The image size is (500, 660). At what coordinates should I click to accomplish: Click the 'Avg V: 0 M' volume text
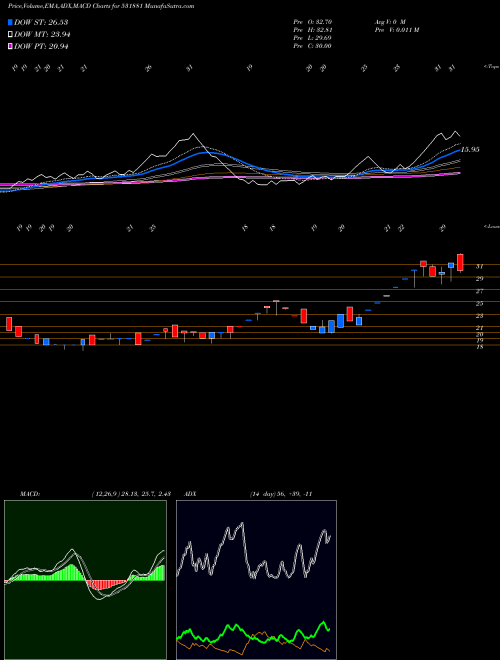389,21
